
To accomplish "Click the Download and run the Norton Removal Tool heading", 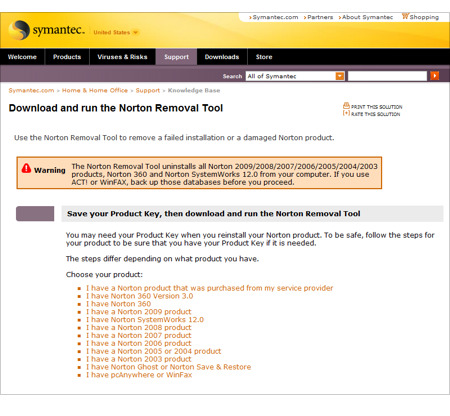I will tap(116, 108).
